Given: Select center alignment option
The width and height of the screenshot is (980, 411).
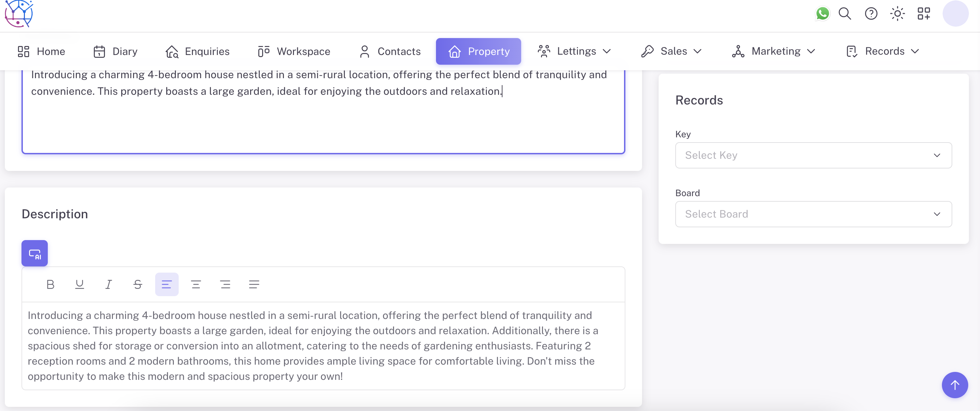Looking at the screenshot, I should tap(196, 284).
